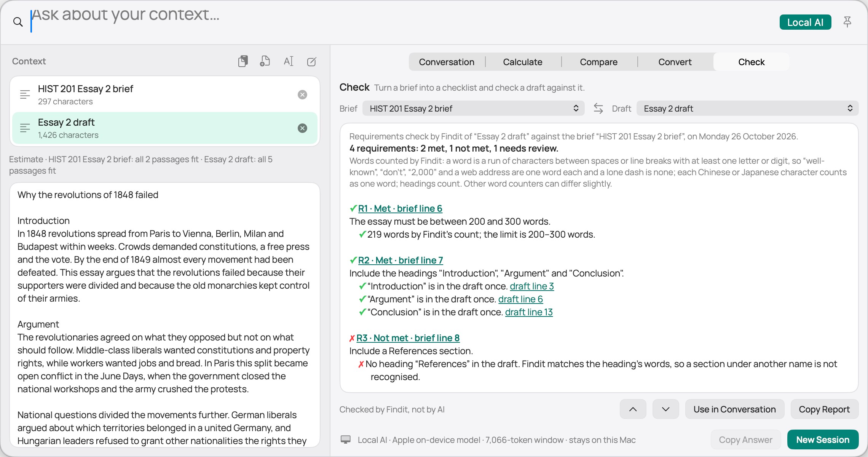Paste clipboard as context icon

tap(243, 61)
